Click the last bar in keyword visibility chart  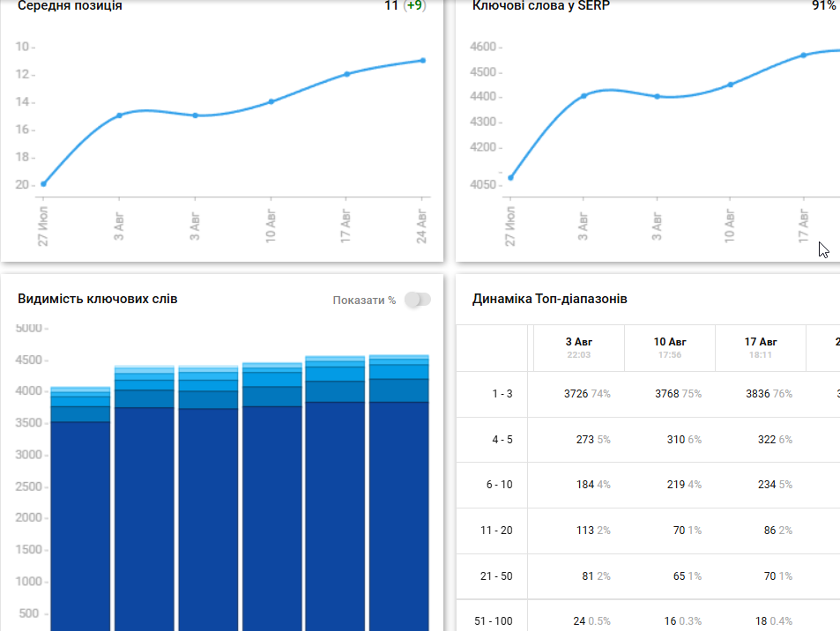coord(399,493)
